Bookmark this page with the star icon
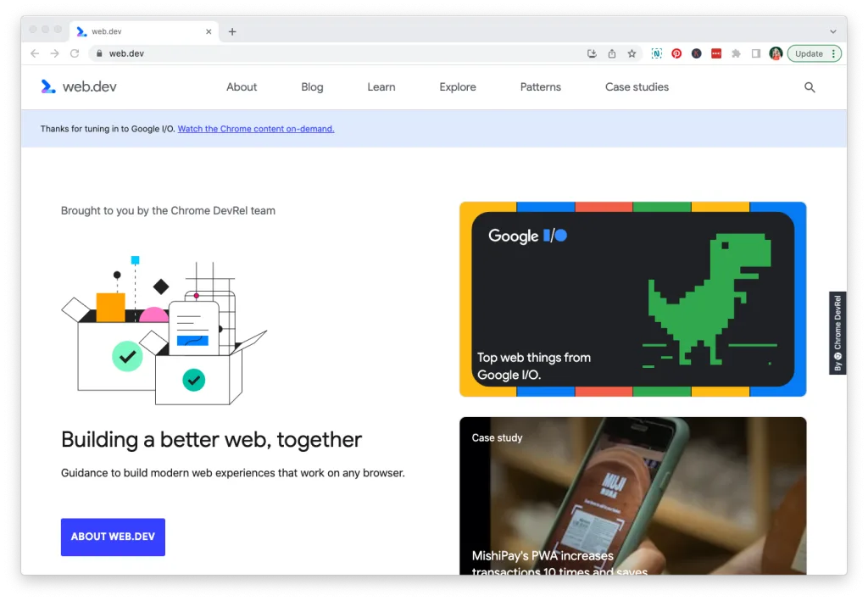The height and width of the screenshot is (601, 868). tap(632, 53)
